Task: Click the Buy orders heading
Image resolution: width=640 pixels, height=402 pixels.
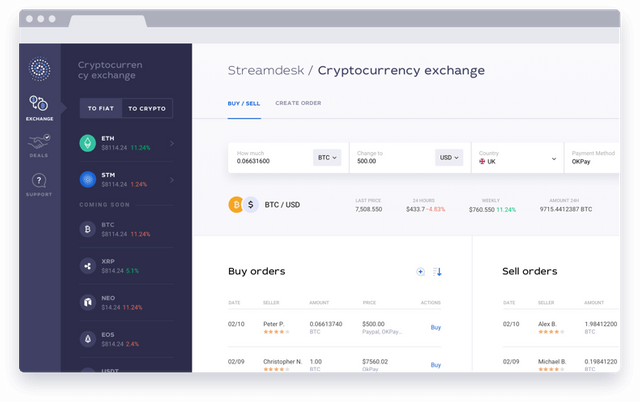Action: point(257,271)
